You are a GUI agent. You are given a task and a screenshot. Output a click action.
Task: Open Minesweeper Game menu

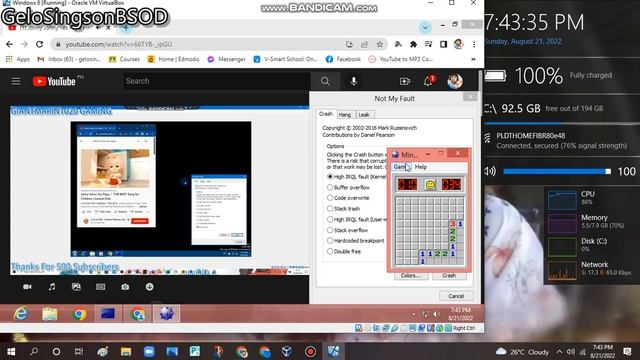(400, 167)
